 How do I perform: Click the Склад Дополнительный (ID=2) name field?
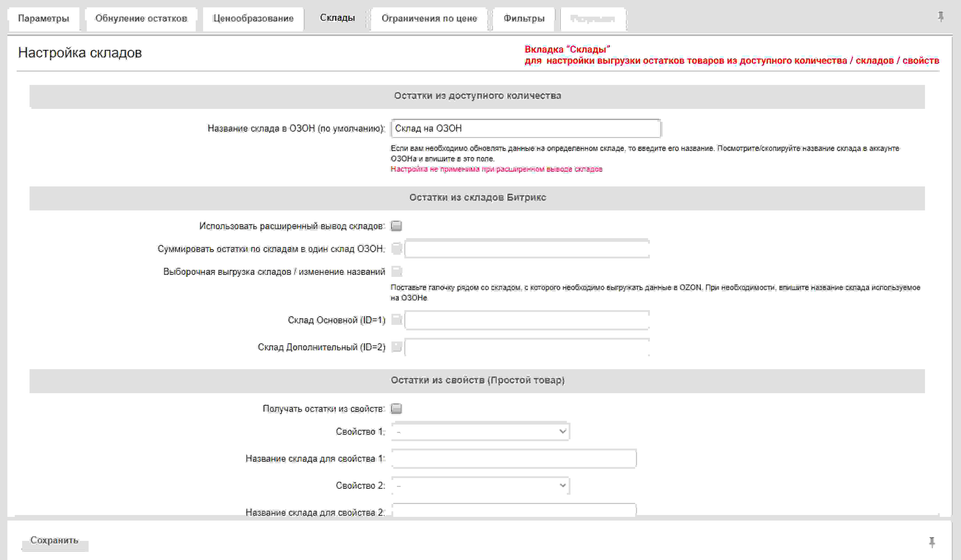pos(527,347)
